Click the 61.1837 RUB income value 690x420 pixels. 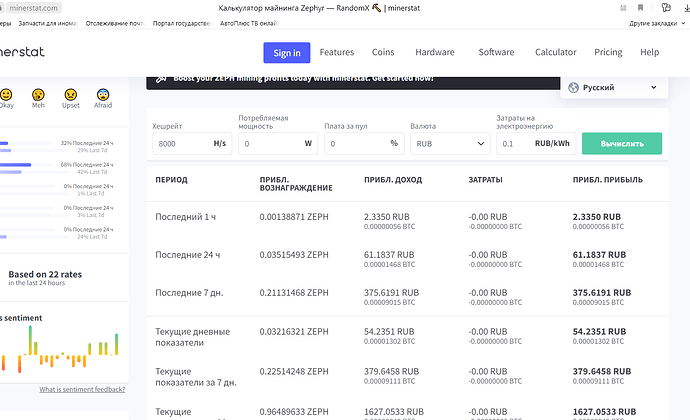389,255
